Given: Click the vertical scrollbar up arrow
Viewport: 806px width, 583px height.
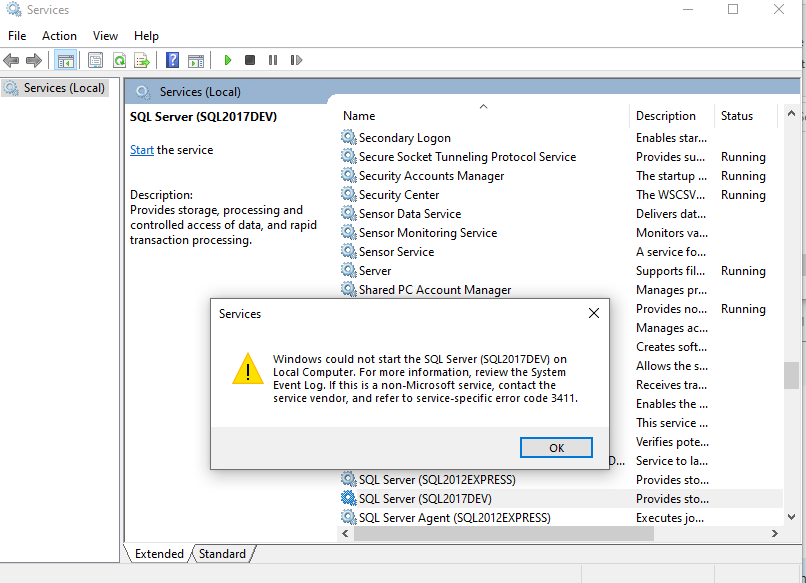Looking at the screenshot, I should click(791, 114).
